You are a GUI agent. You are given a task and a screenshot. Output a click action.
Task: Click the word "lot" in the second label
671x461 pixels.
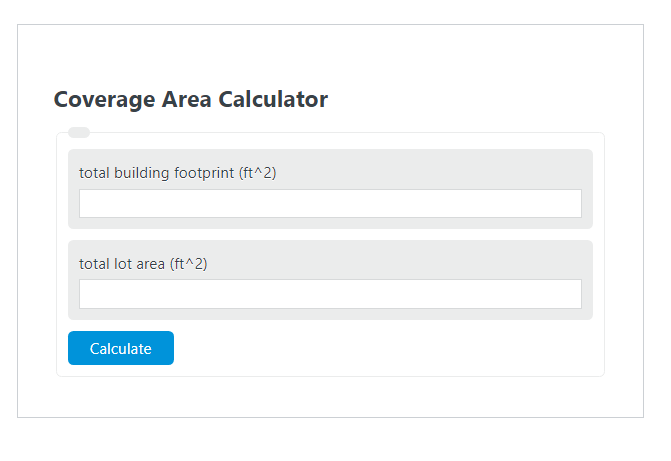click(121, 263)
